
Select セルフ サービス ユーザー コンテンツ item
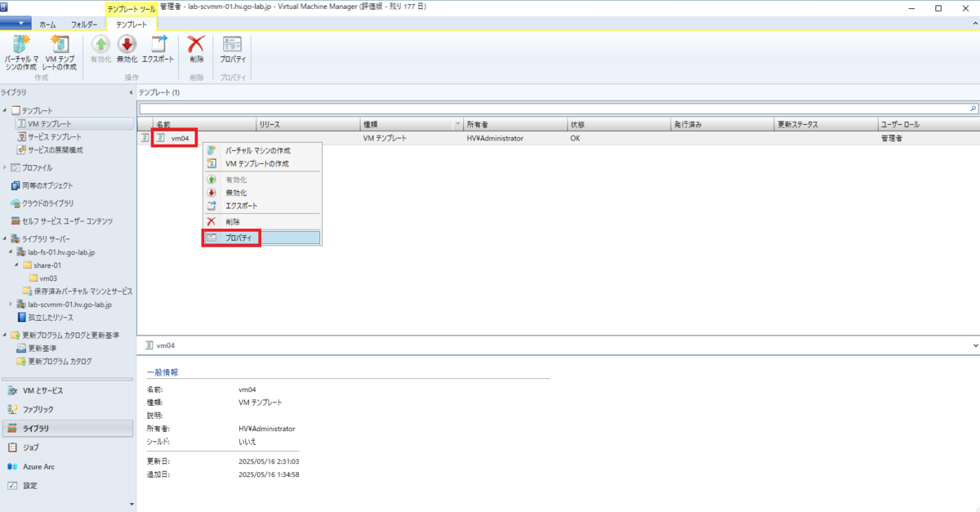tap(61, 221)
